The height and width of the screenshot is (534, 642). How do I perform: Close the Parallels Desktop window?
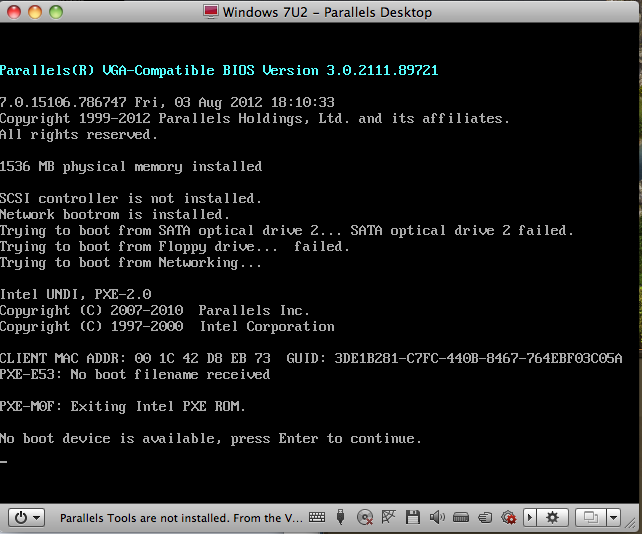click(14, 12)
